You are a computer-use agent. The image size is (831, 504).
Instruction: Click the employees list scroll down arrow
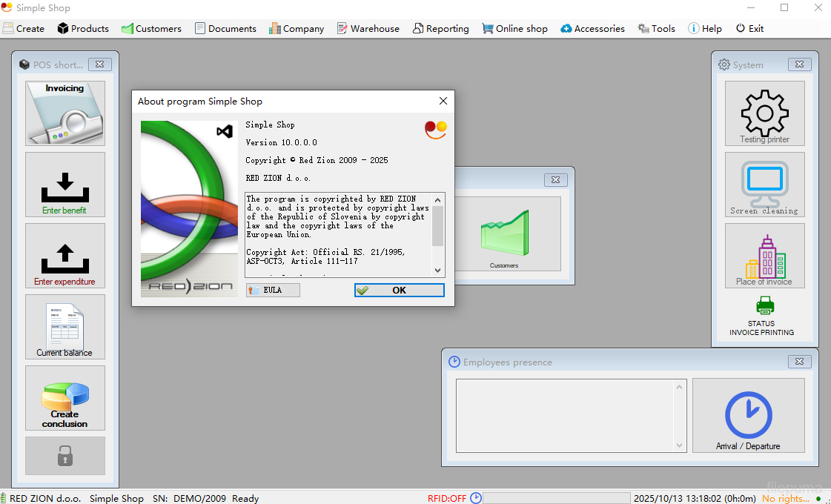(680, 445)
